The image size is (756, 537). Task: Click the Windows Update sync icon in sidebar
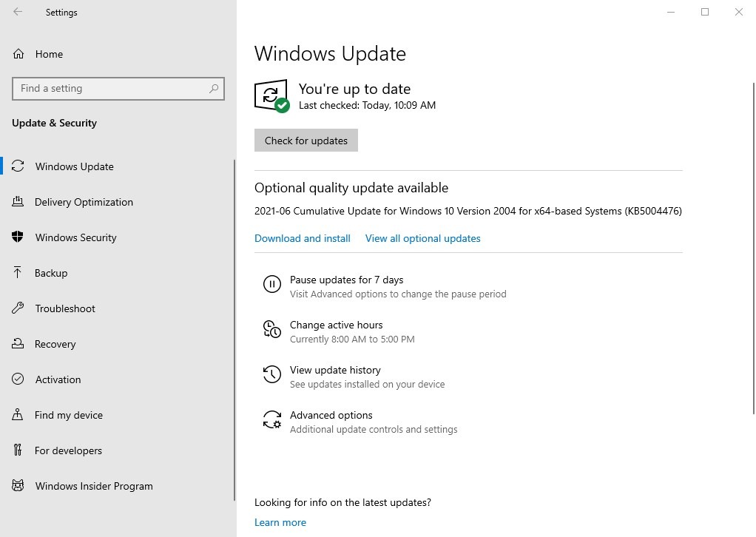[18, 166]
